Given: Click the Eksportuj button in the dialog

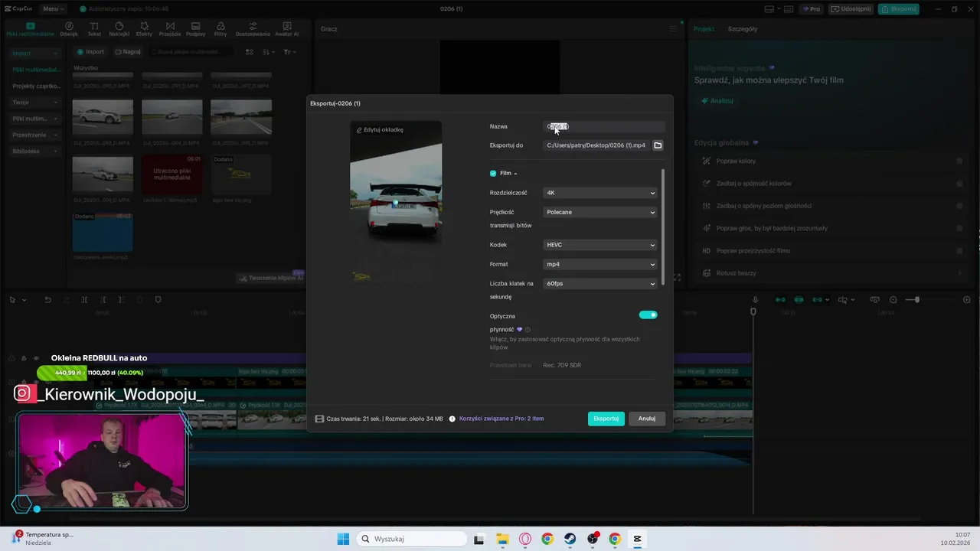Looking at the screenshot, I should (x=606, y=419).
